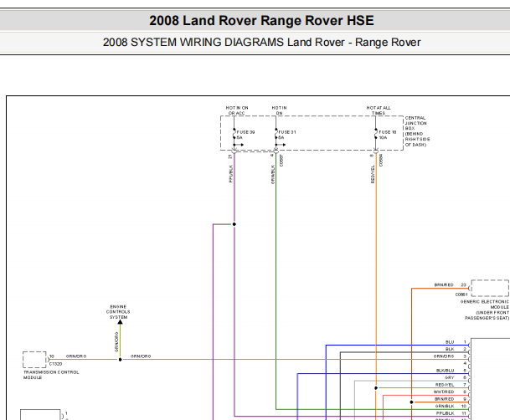Select the "CENTRAL JUNCTION BOX" description text
This screenshot has width=510, height=420.
(417, 131)
